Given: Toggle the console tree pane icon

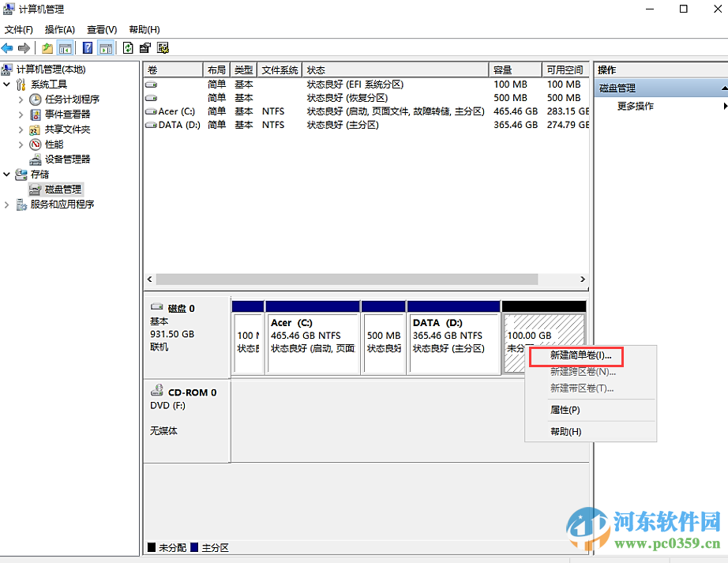Looking at the screenshot, I should pos(67,47).
